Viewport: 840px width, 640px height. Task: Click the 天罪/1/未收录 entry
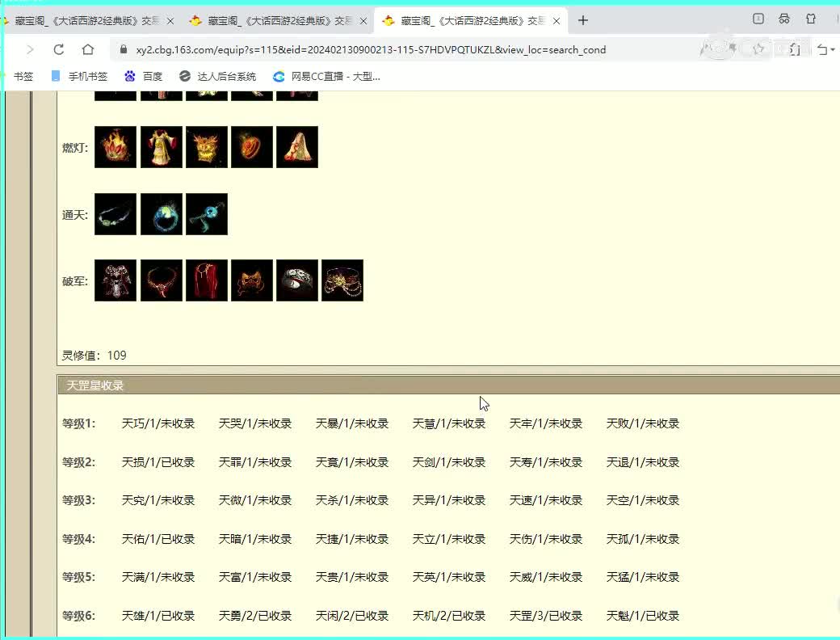tap(255, 462)
